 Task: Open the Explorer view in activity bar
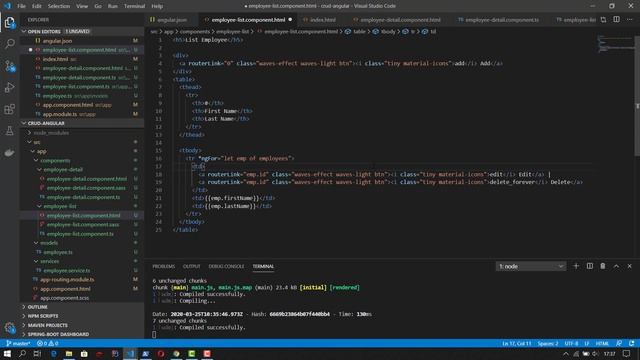9,22
